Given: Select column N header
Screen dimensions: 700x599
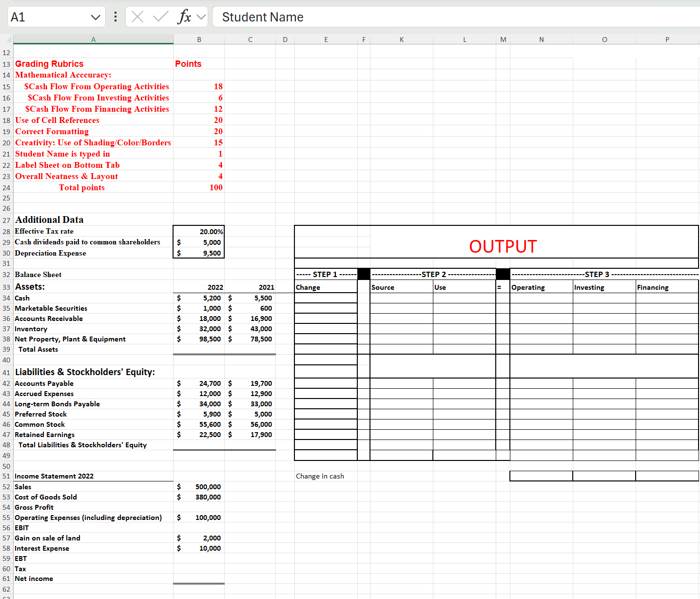Looking at the screenshot, I should [542, 40].
